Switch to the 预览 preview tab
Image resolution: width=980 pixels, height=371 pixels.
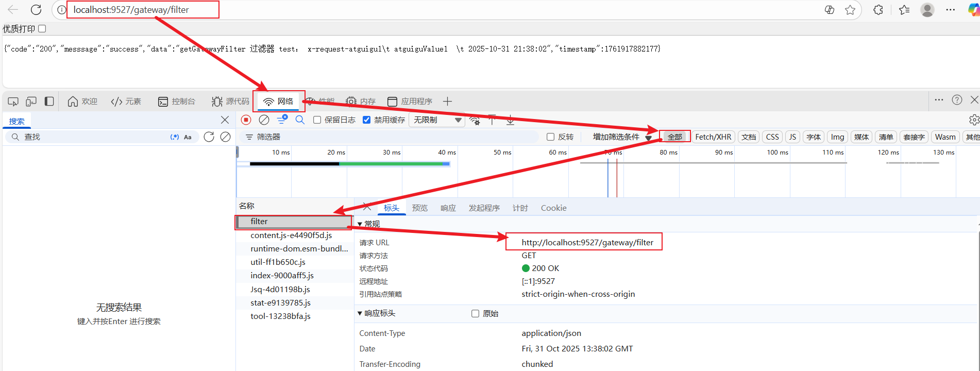420,208
